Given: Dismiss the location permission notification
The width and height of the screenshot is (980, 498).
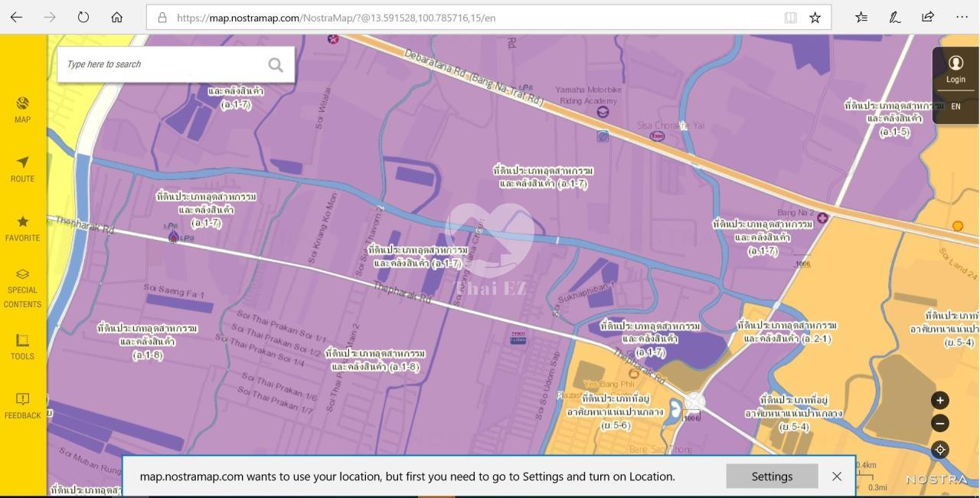Looking at the screenshot, I should click(x=837, y=477).
